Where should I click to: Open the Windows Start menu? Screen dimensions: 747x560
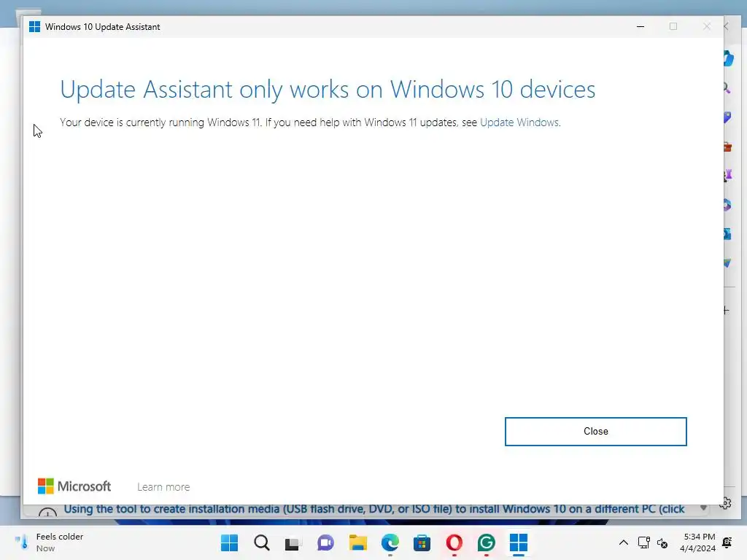click(x=229, y=542)
